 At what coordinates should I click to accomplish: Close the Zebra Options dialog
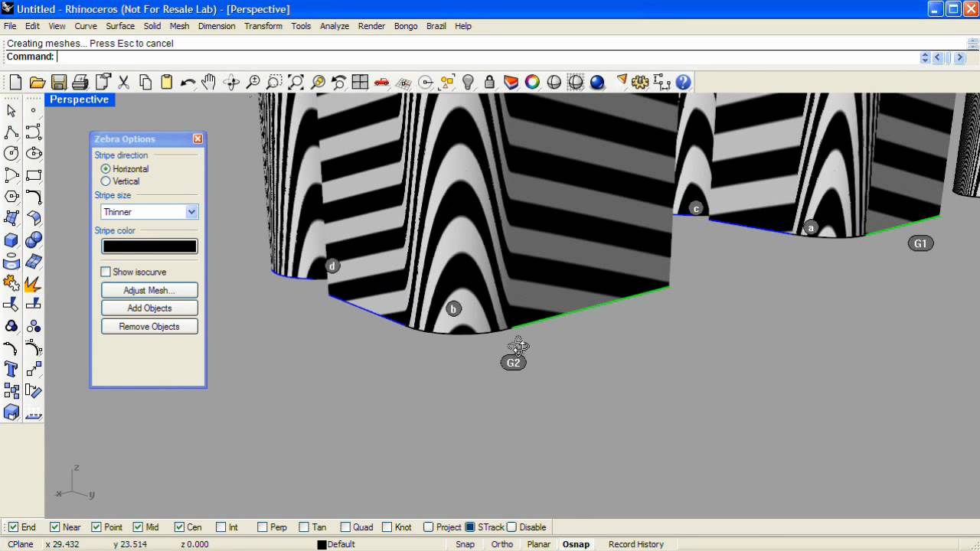pos(198,139)
